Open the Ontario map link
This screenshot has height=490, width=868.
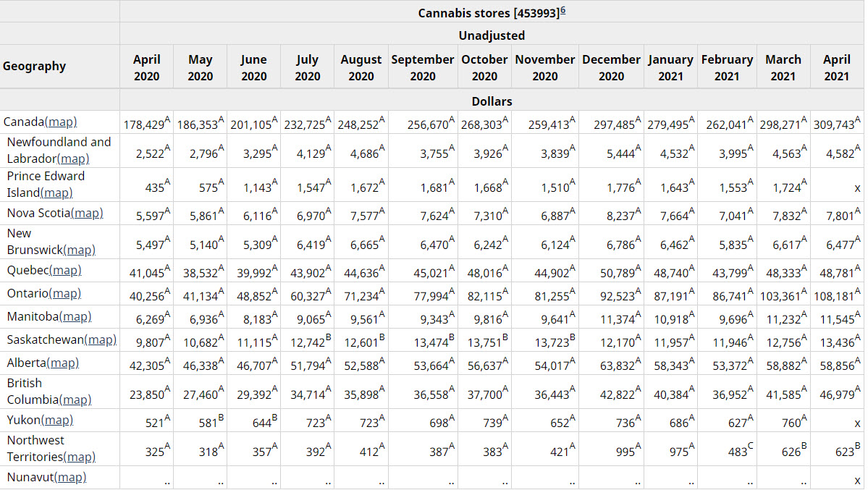click(x=64, y=293)
